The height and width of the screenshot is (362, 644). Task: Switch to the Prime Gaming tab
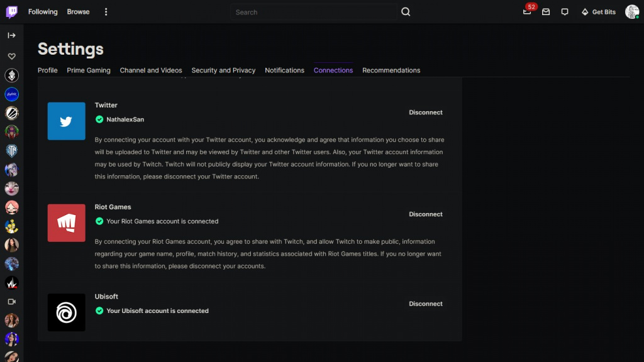pyautogui.click(x=89, y=70)
